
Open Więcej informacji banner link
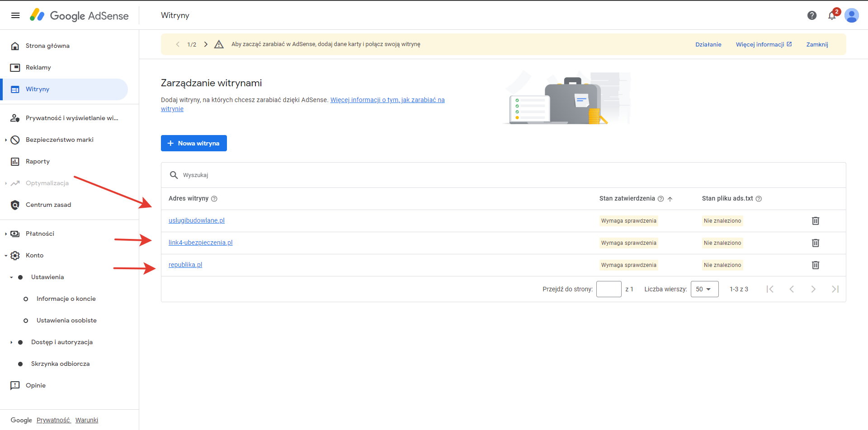pyautogui.click(x=764, y=44)
